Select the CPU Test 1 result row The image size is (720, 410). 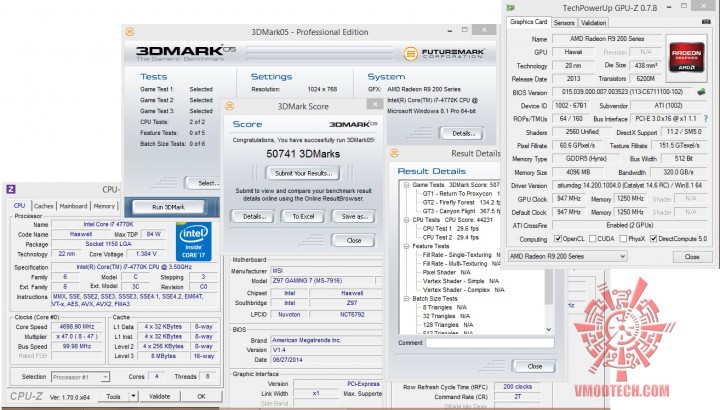[450, 229]
